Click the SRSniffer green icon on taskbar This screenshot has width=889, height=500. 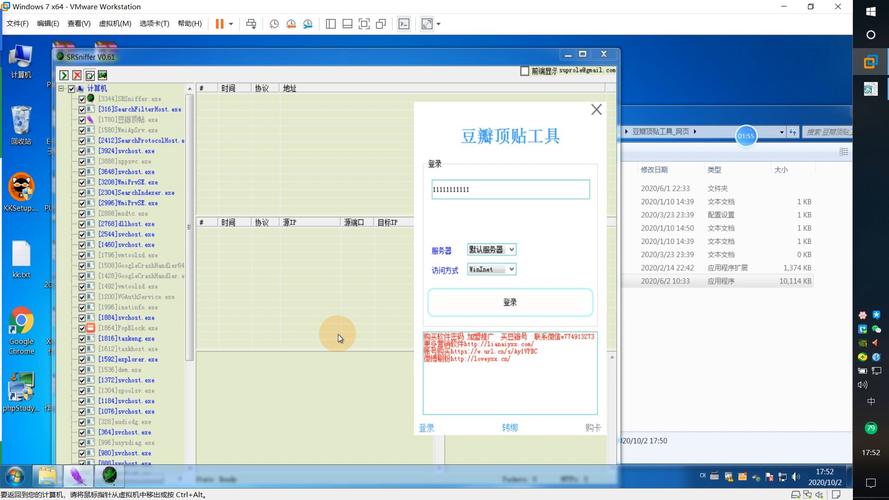[x=109, y=475]
